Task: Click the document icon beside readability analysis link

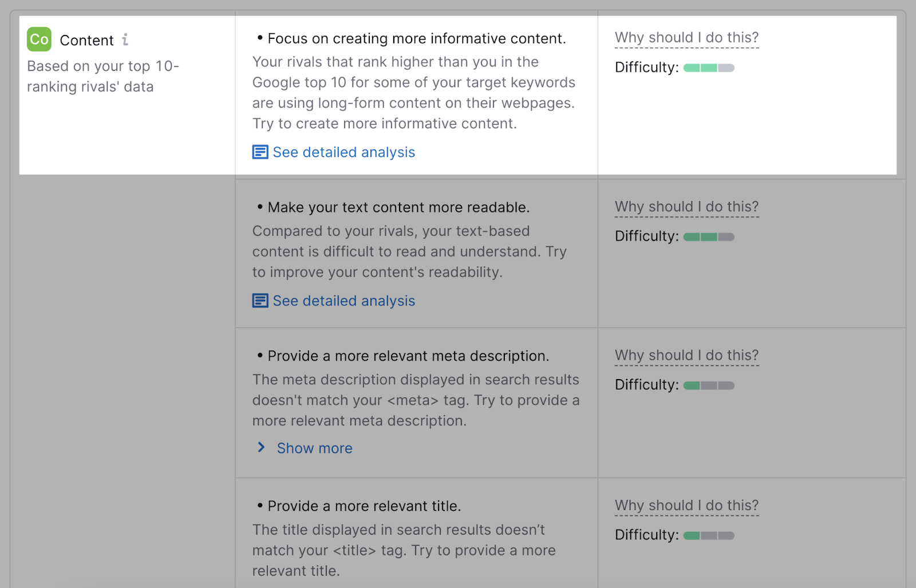Action: pos(260,300)
